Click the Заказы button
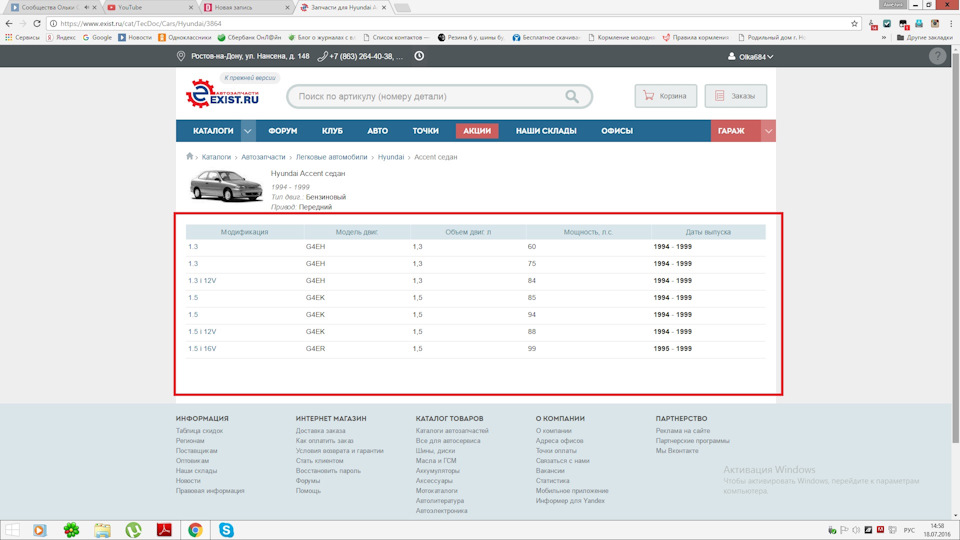This screenshot has height=540, width=960. pos(735,96)
